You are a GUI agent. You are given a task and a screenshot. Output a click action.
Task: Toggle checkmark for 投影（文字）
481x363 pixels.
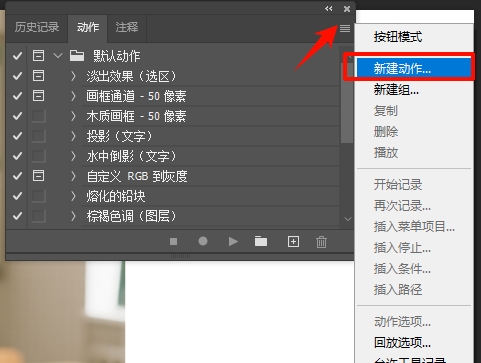click(x=17, y=136)
